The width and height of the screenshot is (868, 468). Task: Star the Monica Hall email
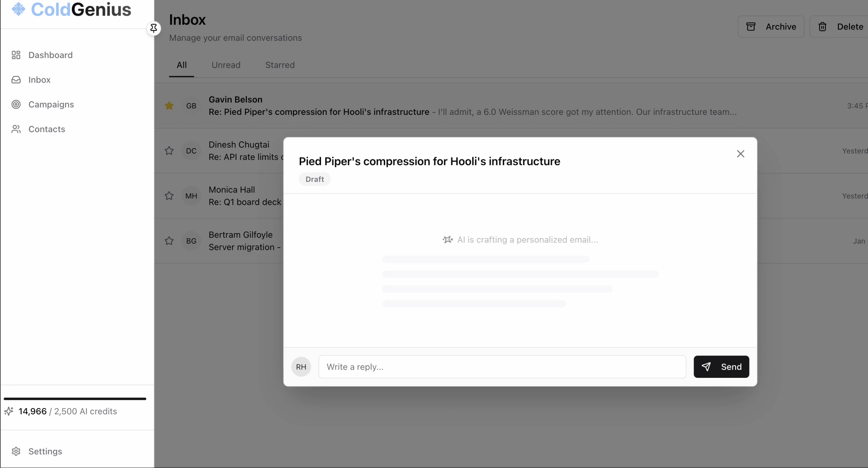[x=169, y=196]
